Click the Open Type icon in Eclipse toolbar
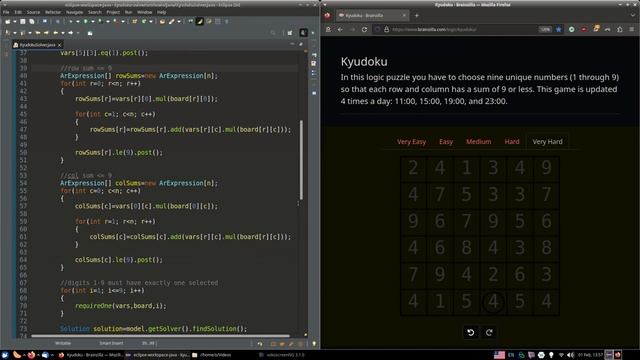 coord(162,21)
